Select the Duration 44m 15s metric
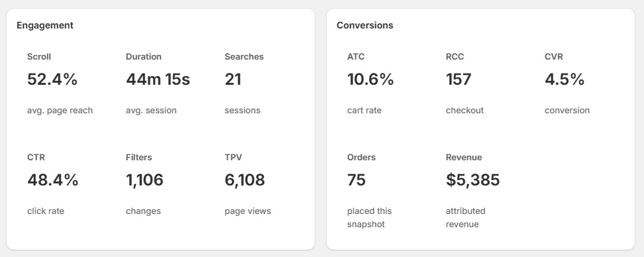The image size is (644, 257). (158, 83)
